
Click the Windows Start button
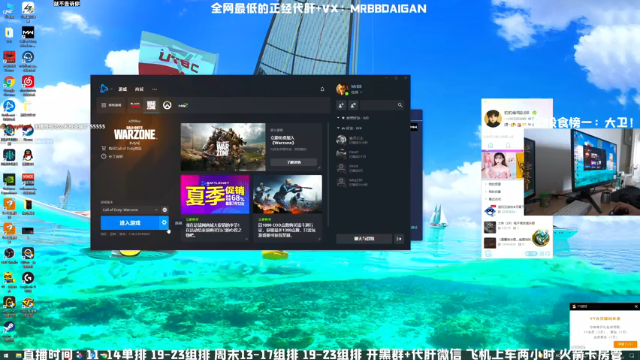pyautogui.click(x=5, y=356)
